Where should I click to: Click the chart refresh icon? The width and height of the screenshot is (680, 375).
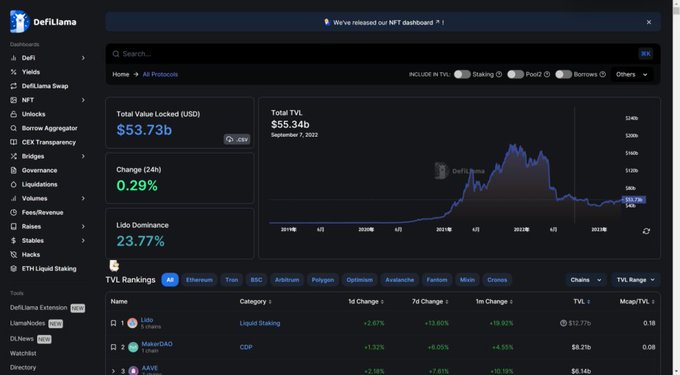646,231
